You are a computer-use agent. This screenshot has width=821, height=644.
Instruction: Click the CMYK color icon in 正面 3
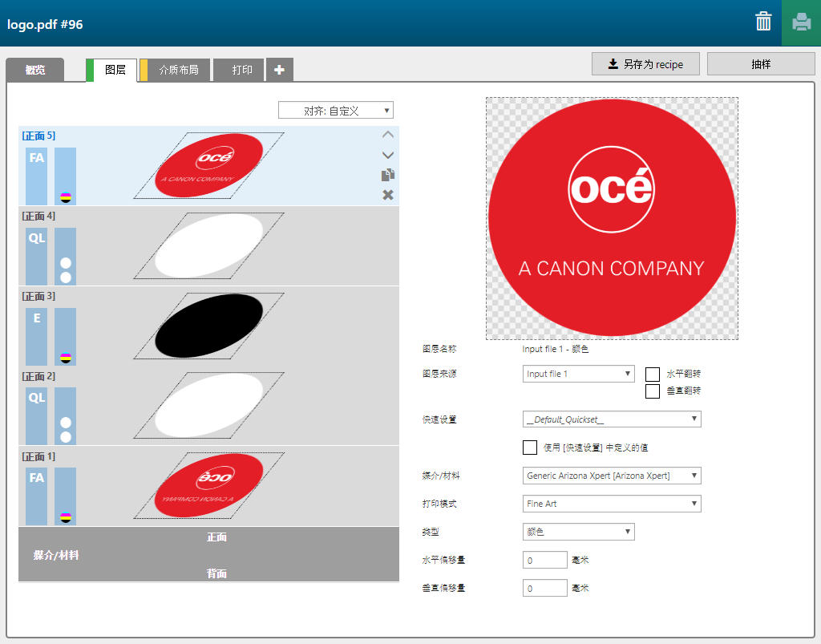[x=66, y=358]
